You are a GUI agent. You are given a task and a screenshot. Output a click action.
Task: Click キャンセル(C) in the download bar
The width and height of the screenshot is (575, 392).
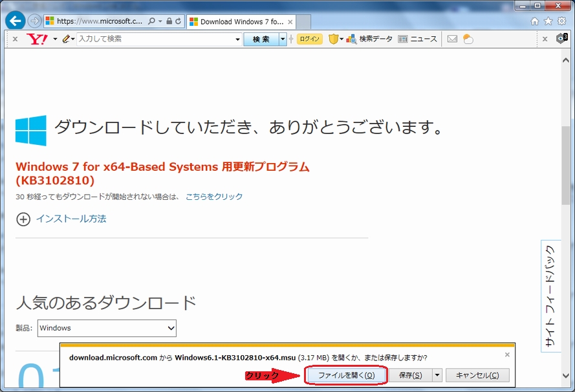(477, 375)
